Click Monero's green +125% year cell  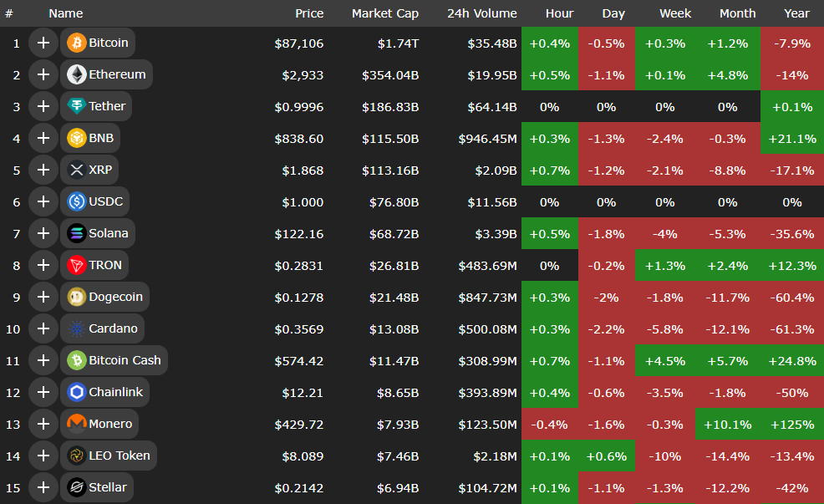click(791, 424)
